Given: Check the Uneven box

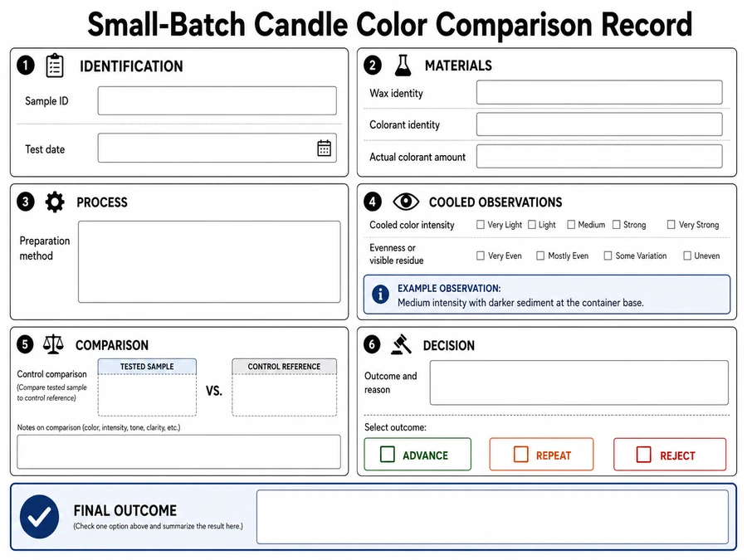Looking at the screenshot, I should (687, 256).
